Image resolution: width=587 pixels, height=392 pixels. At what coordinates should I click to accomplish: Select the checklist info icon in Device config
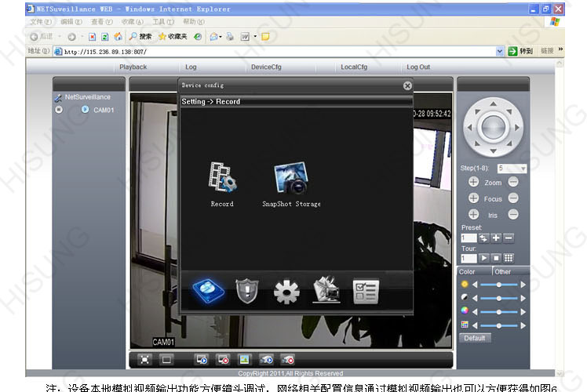coord(365,291)
